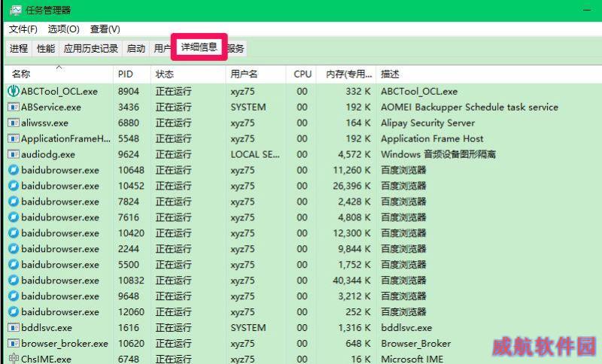The height and width of the screenshot is (364, 602).
Task: Select the bddlsvc.exe name
Action: pyautogui.click(x=47, y=328)
